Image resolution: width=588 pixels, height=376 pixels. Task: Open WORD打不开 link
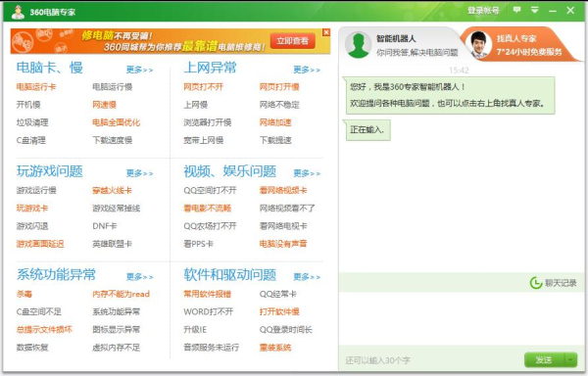click(209, 311)
